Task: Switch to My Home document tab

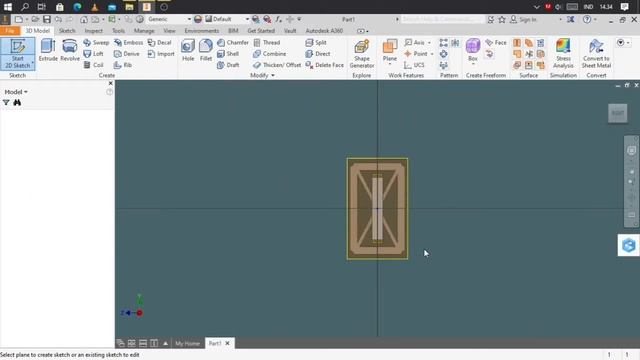Action: click(x=187, y=343)
